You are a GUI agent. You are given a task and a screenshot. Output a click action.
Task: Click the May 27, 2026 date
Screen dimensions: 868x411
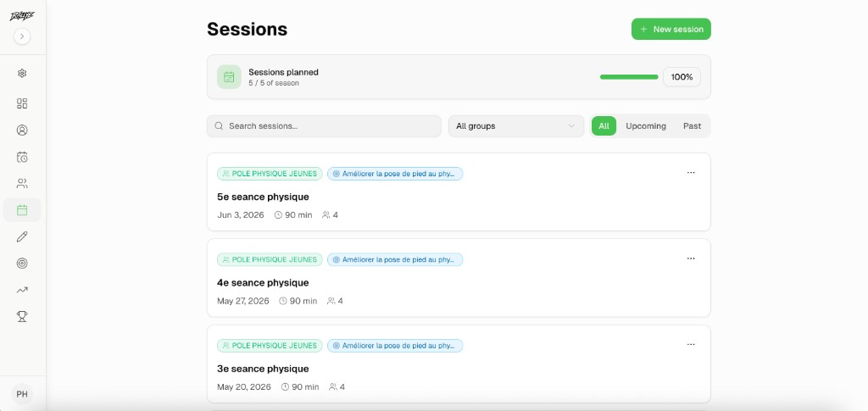(243, 301)
